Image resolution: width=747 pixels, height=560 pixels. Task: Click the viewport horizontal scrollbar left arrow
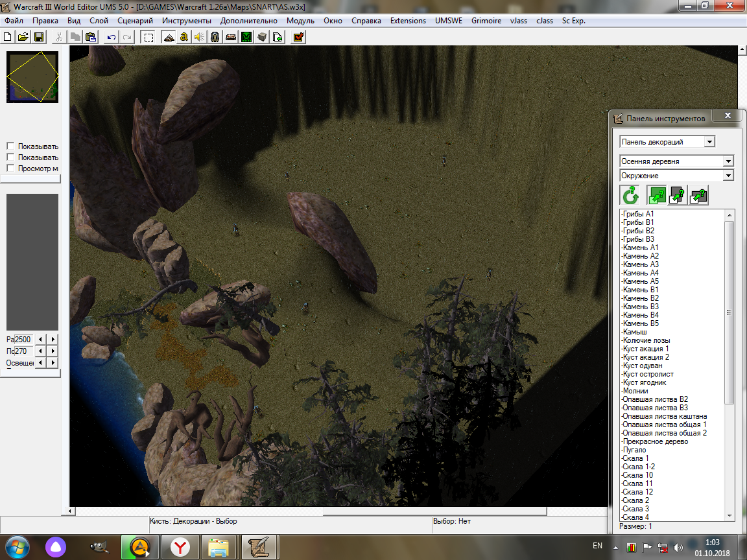(x=70, y=511)
